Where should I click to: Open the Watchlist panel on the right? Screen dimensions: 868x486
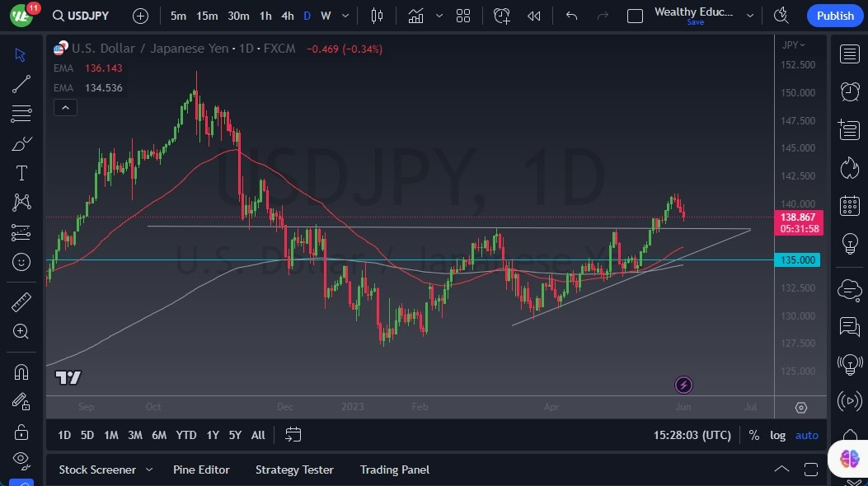click(x=850, y=54)
